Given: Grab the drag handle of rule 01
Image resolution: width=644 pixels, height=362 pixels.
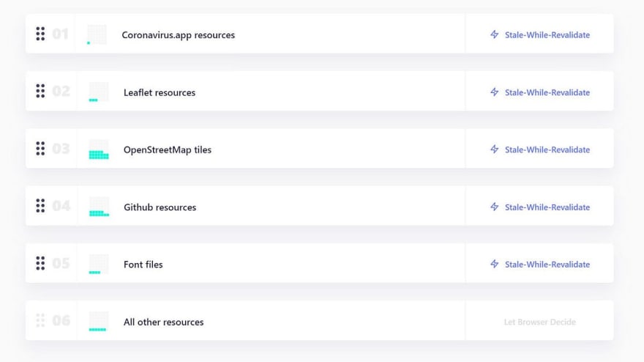Looking at the screenshot, I should 40,34.
